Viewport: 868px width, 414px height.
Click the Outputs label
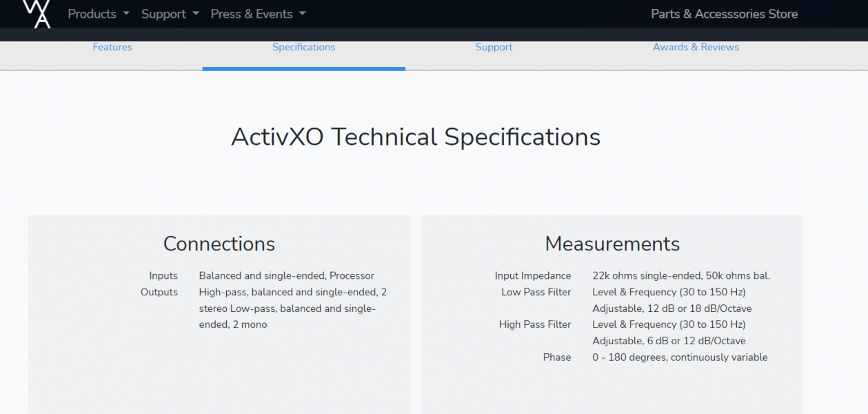click(159, 292)
